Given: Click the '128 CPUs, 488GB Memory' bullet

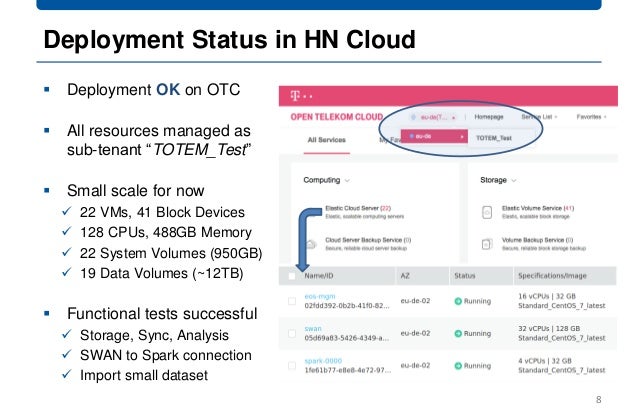Looking at the screenshot, I should tap(166, 232).
